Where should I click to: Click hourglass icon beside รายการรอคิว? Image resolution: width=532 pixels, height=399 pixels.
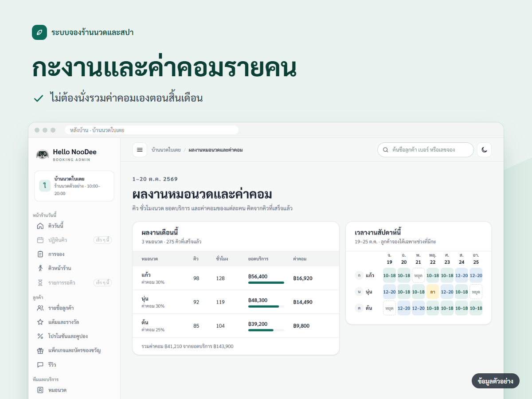coord(40,282)
